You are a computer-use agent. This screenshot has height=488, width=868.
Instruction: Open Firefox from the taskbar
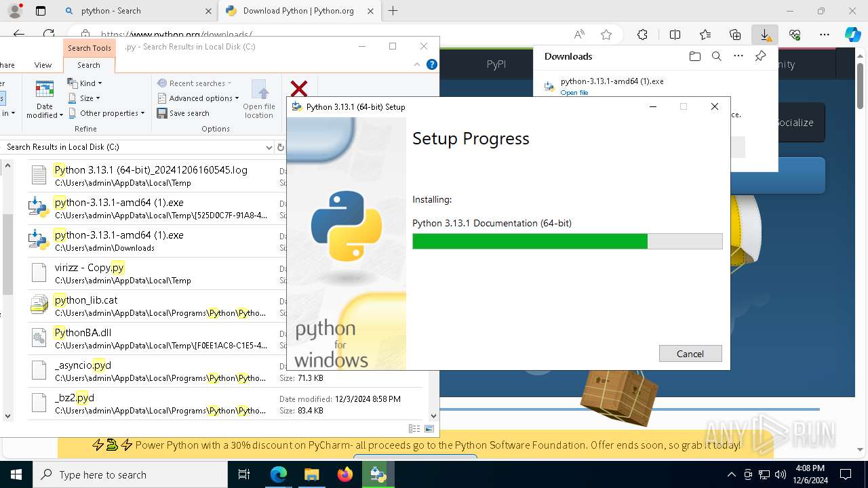[344, 474]
